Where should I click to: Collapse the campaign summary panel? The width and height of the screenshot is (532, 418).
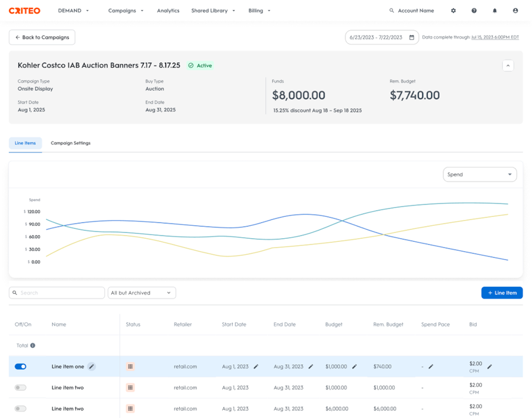point(508,66)
